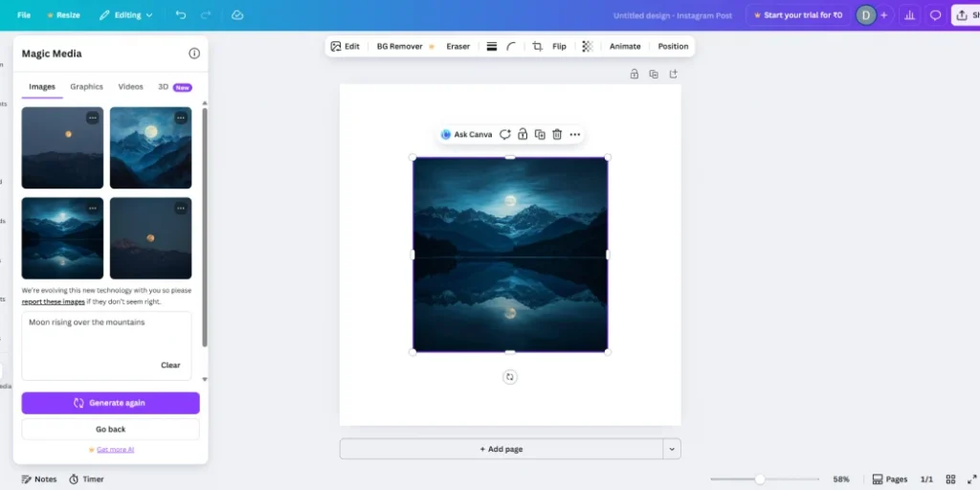Click the undo arrow icon

pos(181,15)
